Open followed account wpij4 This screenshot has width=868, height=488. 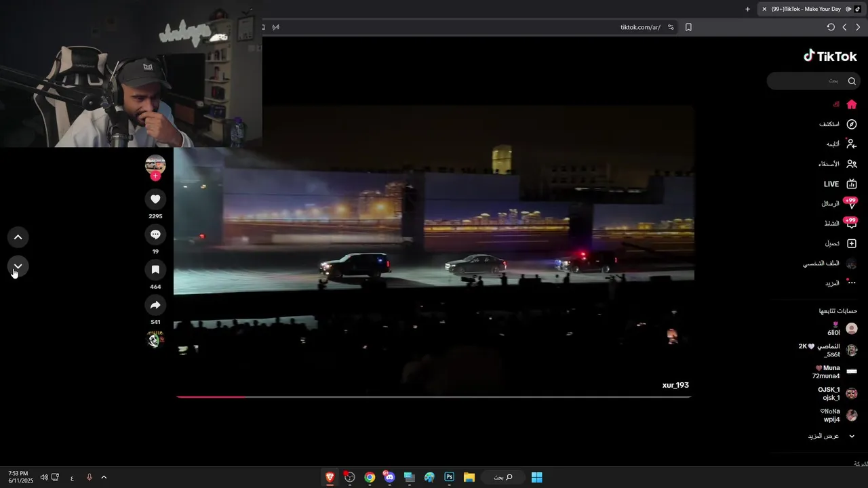click(x=839, y=415)
